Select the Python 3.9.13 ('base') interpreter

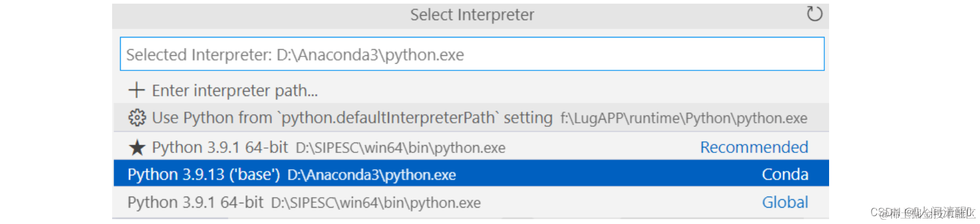click(x=470, y=174)
